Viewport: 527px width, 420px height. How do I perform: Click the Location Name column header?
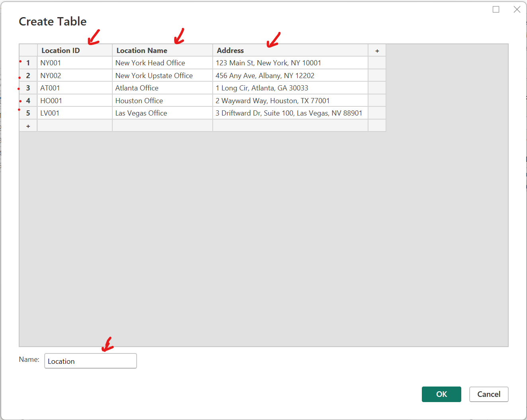[x=142, y=50]
